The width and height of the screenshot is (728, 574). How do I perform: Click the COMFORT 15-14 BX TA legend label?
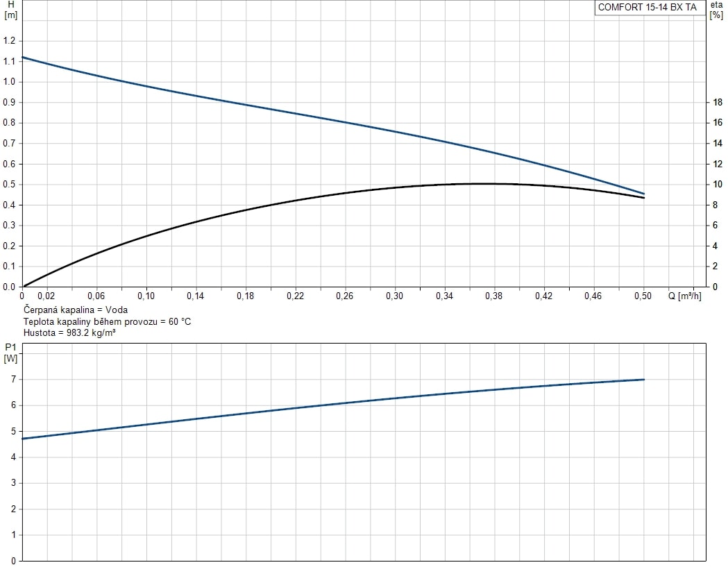click(647, 8)
